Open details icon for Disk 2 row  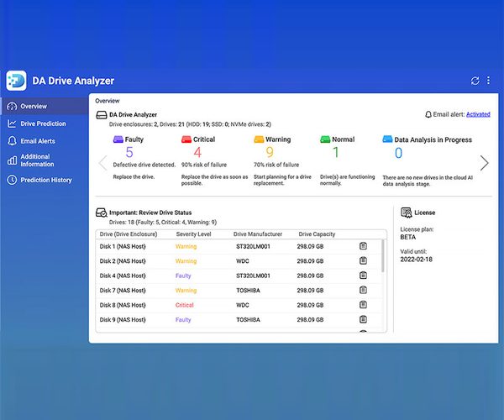(x=363, y=260)
